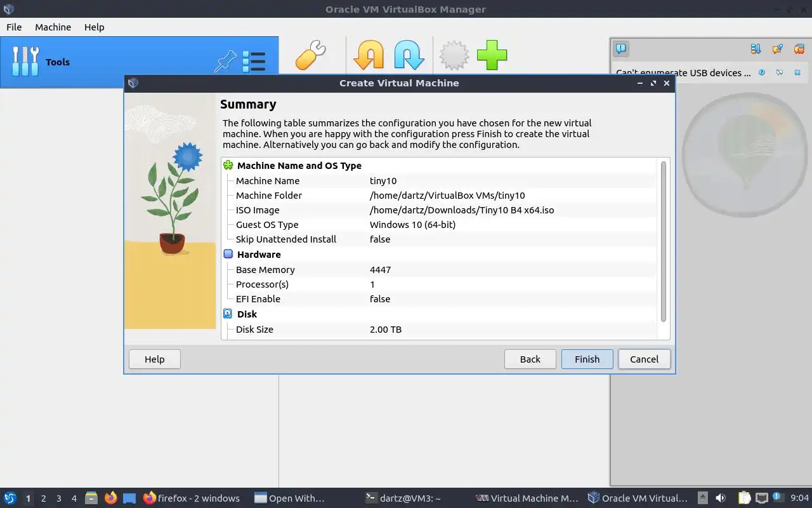The height and width of the screenshot is (508, 812).
Task: Select the Disk Size 2.00 TB row
Action: tap(440, 329)
